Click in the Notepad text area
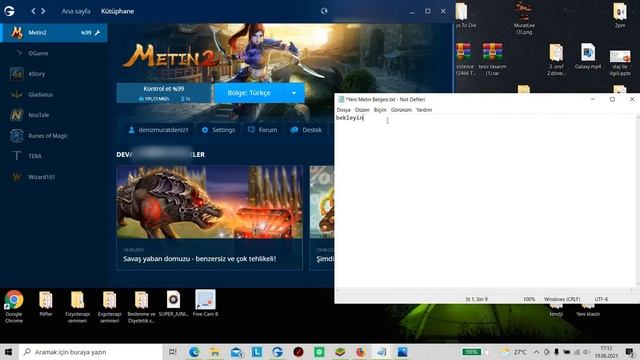This screenshot has height=360, width=640. click(x=485, y=200)
